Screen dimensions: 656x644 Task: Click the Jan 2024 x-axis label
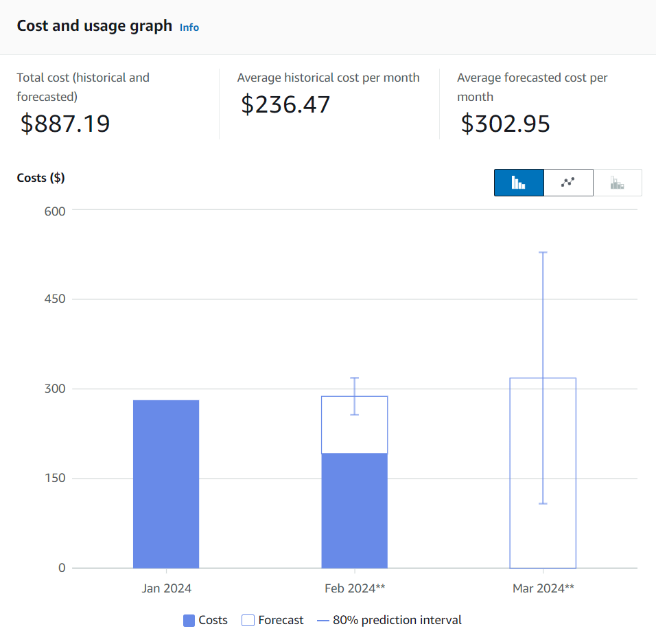(x=166, y=588)
